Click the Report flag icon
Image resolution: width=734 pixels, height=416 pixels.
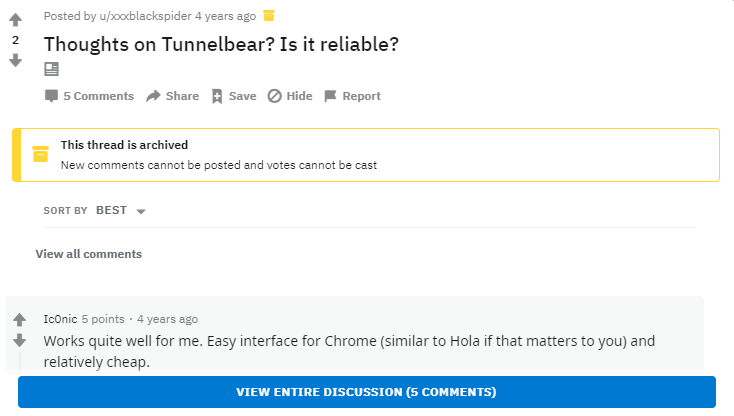(x=330, y=96)
